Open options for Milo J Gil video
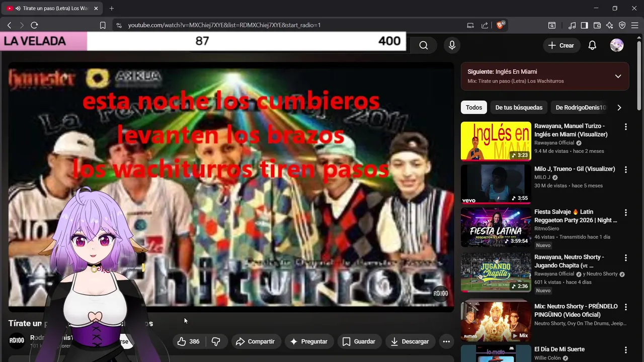The image size is (644, 362). pos(626,170)
